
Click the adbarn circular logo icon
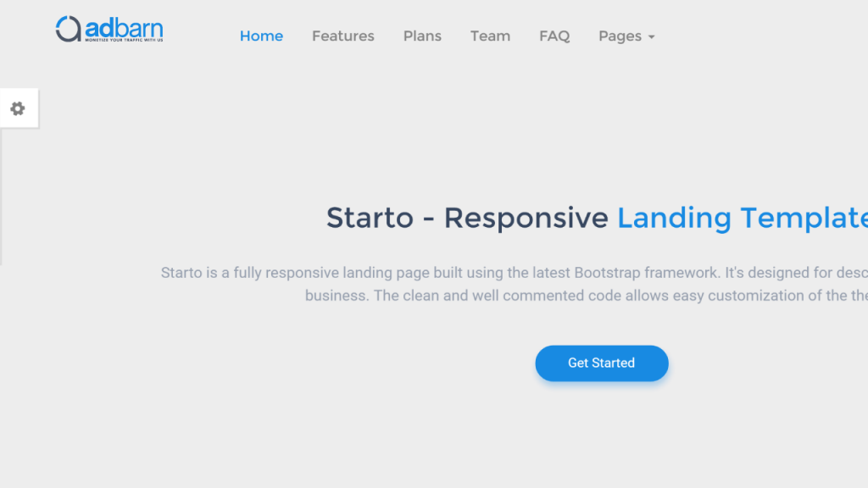click(x=68, y=29)
